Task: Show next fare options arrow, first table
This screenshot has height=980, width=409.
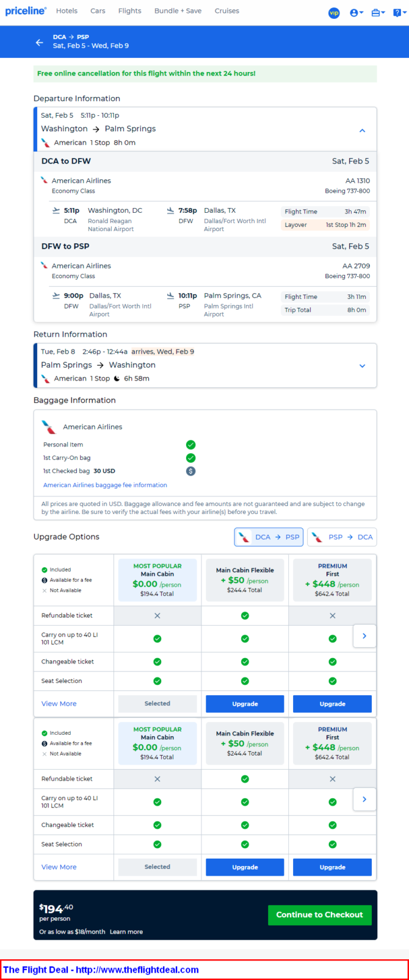Action: (364, 636)
